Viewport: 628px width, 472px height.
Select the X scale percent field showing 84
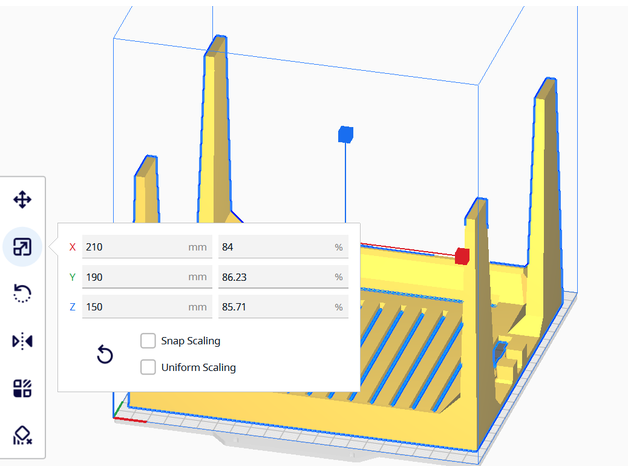tap(281, 247)
